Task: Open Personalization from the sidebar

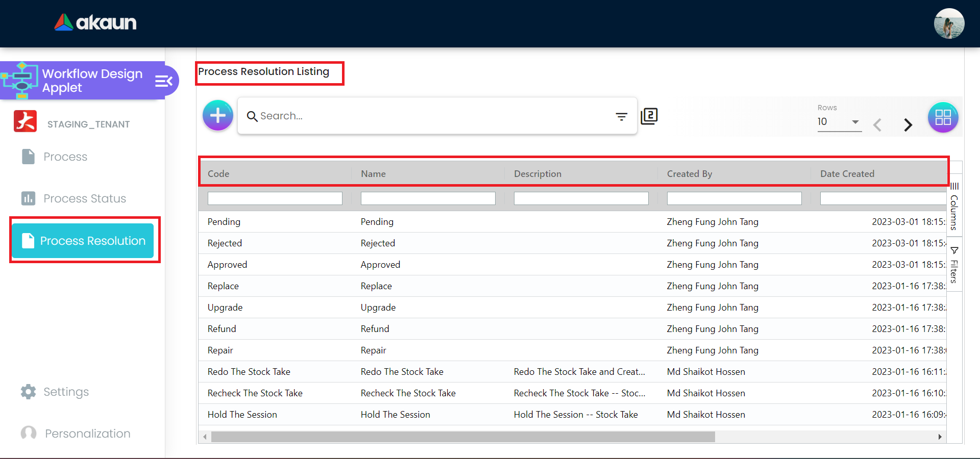Action: (x=87, y=433)
